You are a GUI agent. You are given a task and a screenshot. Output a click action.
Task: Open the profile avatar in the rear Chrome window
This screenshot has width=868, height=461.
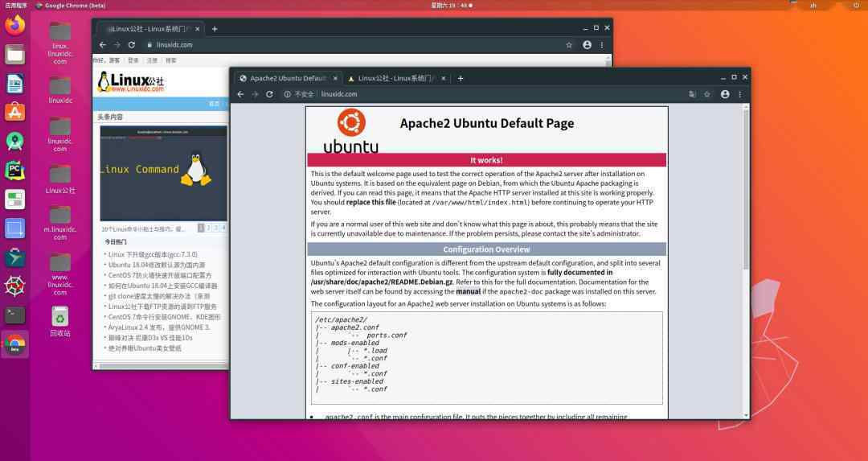click(x=588, y=45)
